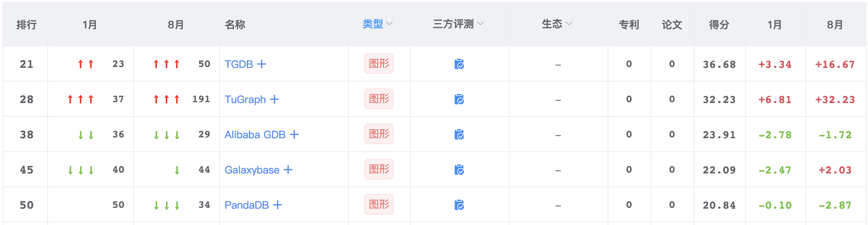The width and height of the screenshot is (868, 225).
Task: Click the Galaxybase name link
Action: coord(252,170)
